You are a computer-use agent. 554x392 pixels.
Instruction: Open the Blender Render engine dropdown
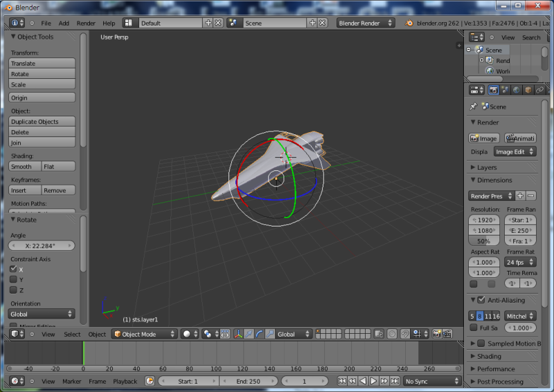[366, 23]
